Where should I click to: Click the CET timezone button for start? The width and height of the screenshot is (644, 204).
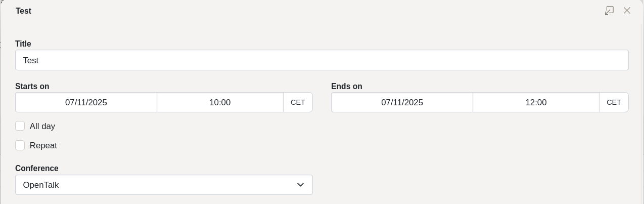[x=298, y=102]
